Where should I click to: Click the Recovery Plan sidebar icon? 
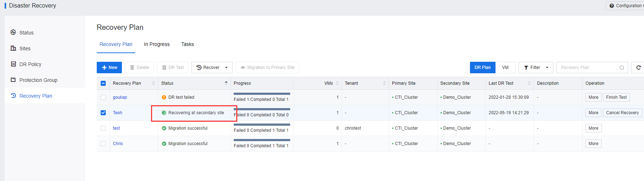pos(13,96)
